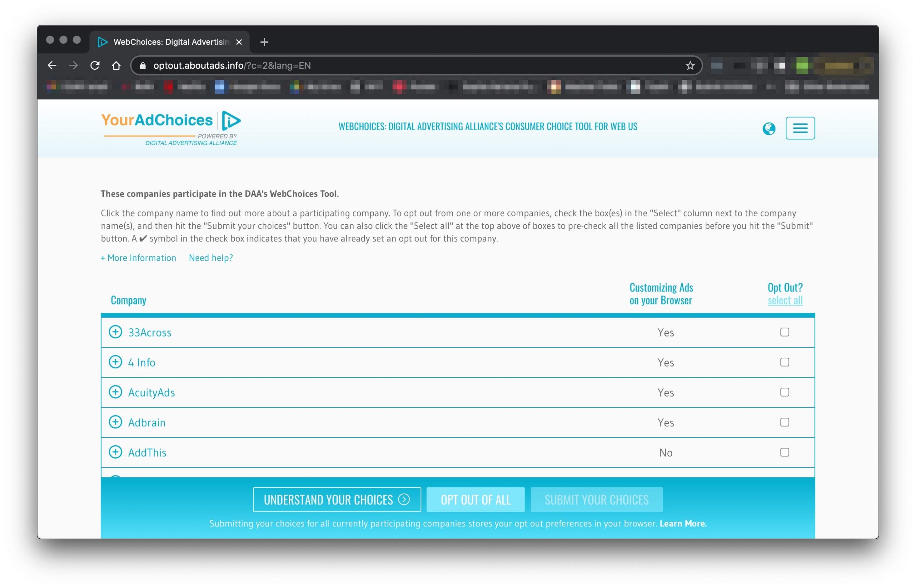Click the 'Company' column header

[128, 300]
